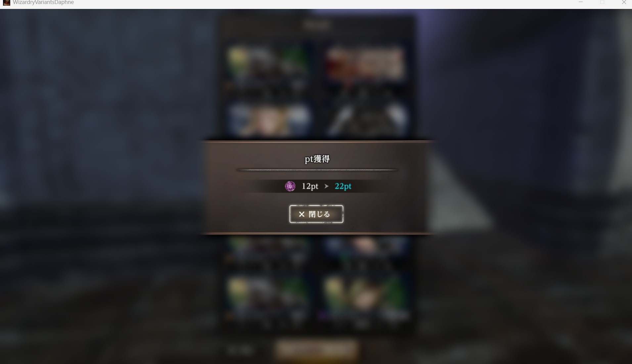Viewport: 632px width, 364px height.
Task: Click the cyan 22pt new total
Action: click(x=343, y=186)
